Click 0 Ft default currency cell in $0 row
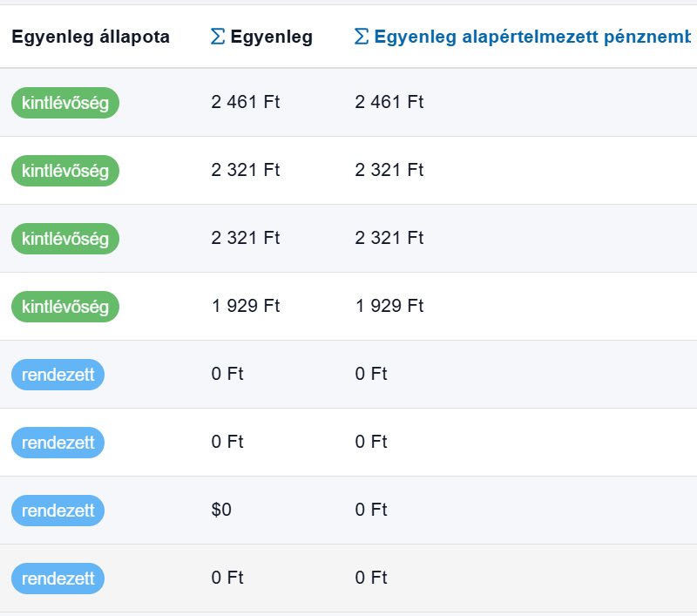The image size is (697, 616). pos(371,510)
